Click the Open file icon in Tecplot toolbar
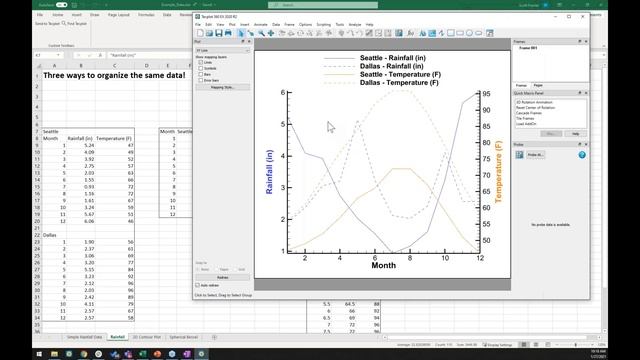 pos(209,33)
